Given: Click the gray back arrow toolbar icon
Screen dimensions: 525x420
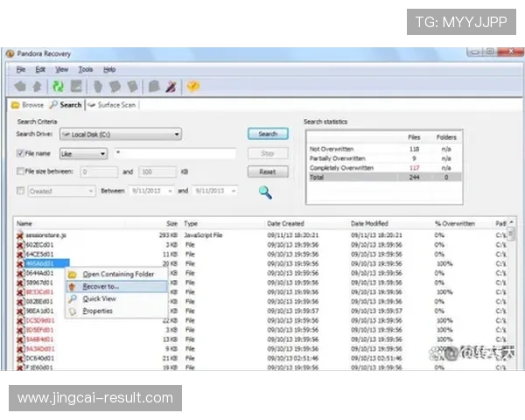Looking at the screenshot, I should 20,87.
